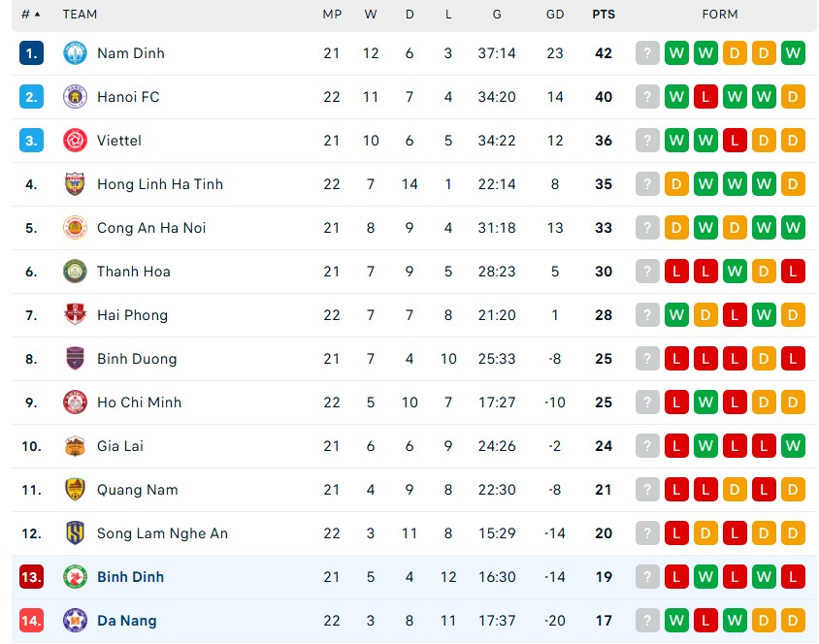Click the Quang Nam team name

[138, 490]
